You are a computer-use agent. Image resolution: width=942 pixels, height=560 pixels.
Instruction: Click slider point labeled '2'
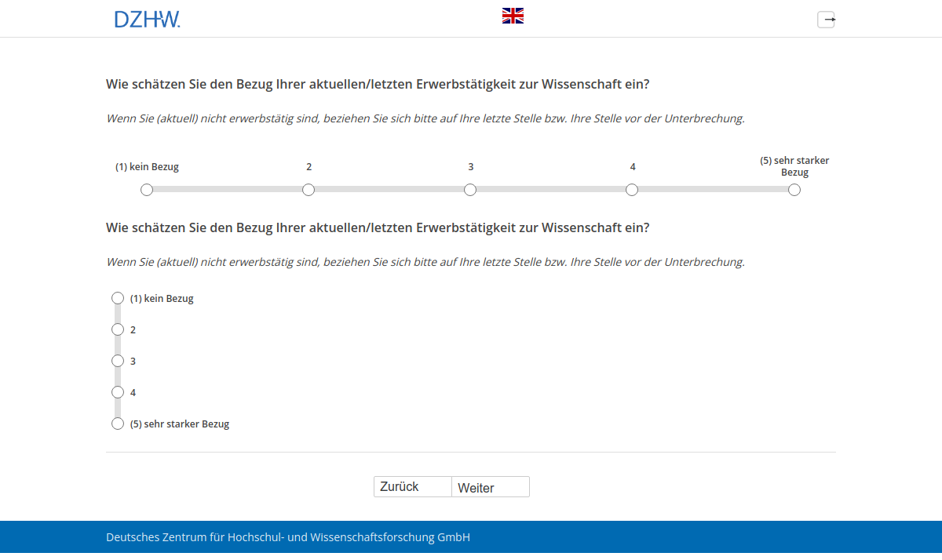309,189
